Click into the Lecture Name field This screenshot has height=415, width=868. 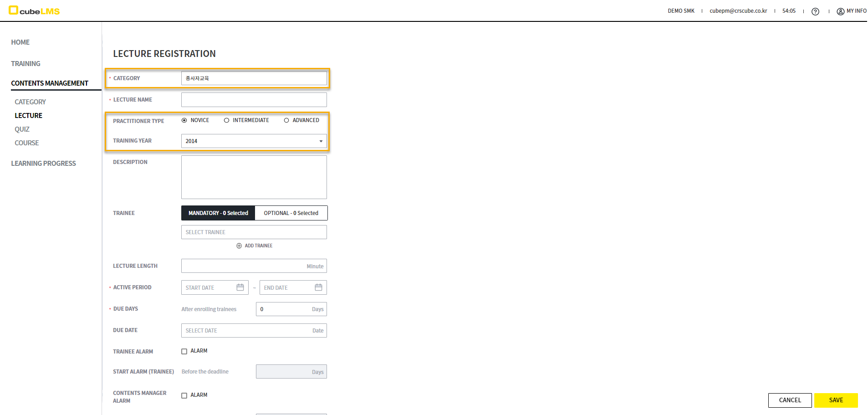coord(254,100)
